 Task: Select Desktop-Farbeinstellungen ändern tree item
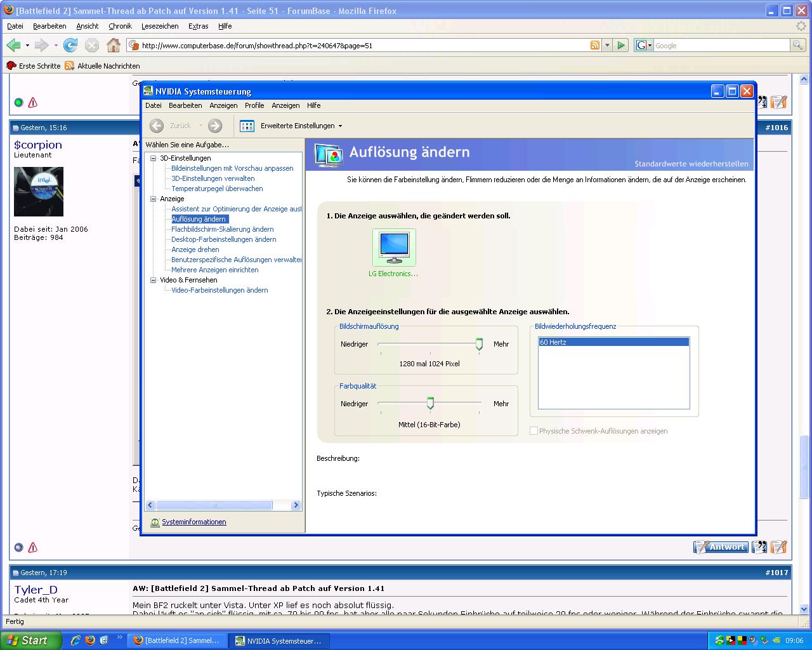224,239
